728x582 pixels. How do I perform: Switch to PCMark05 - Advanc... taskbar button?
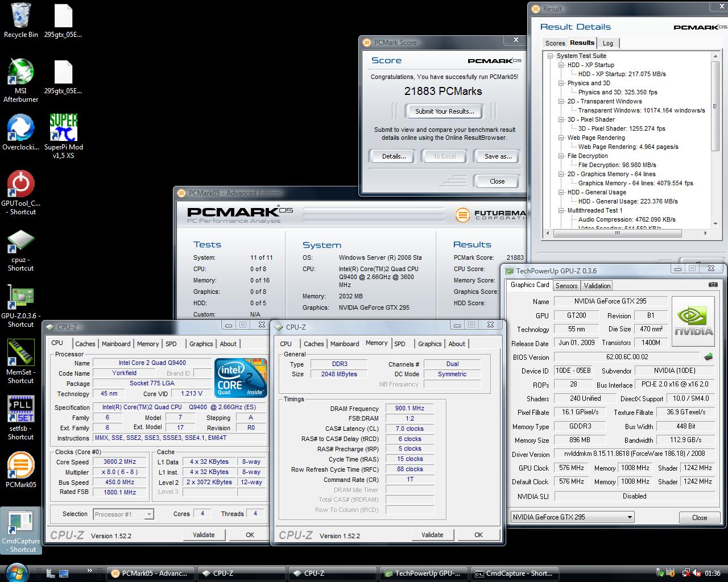(151, 573)
